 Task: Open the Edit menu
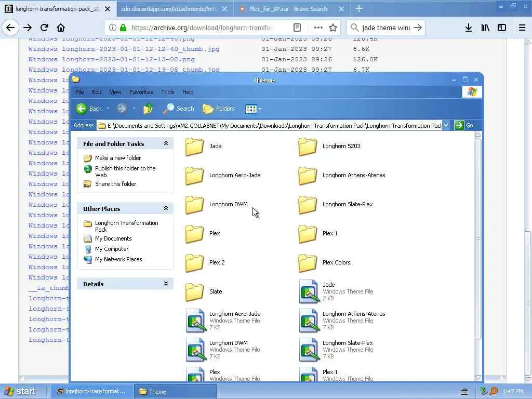coord(96,92)
